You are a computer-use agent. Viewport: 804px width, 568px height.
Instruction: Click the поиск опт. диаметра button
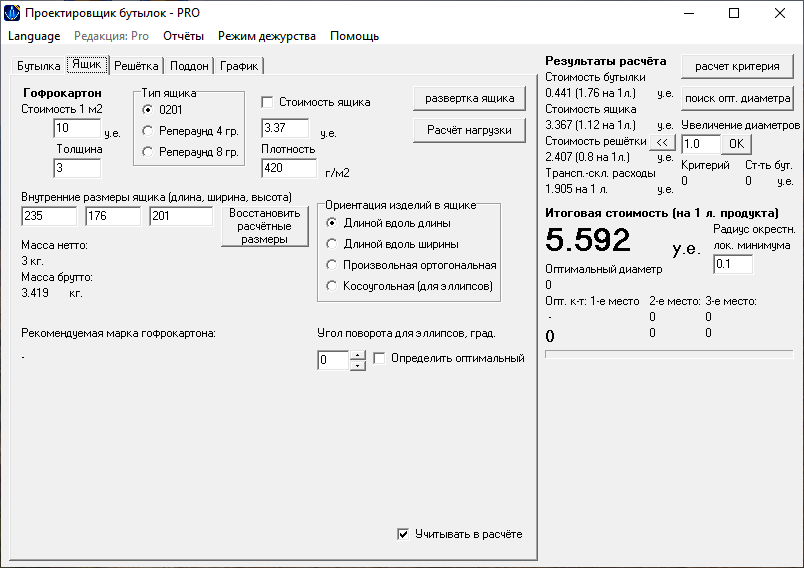[x=737, y=98]
